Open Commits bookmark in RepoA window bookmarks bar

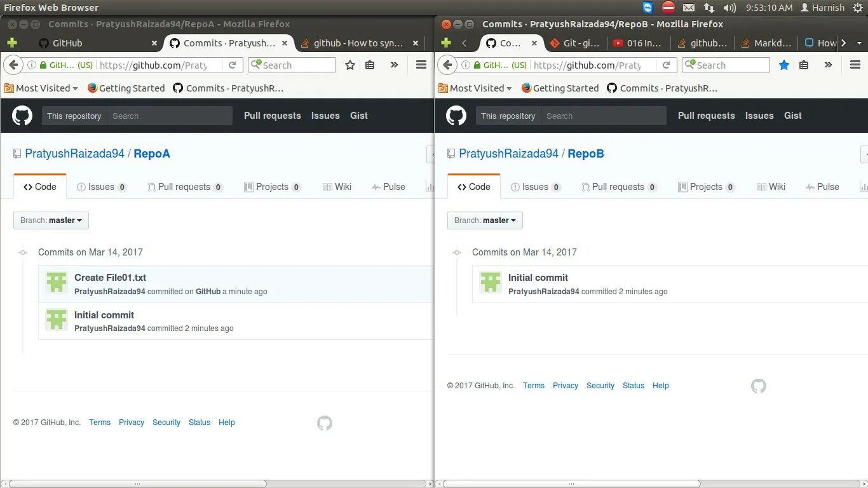click(228, 88)
